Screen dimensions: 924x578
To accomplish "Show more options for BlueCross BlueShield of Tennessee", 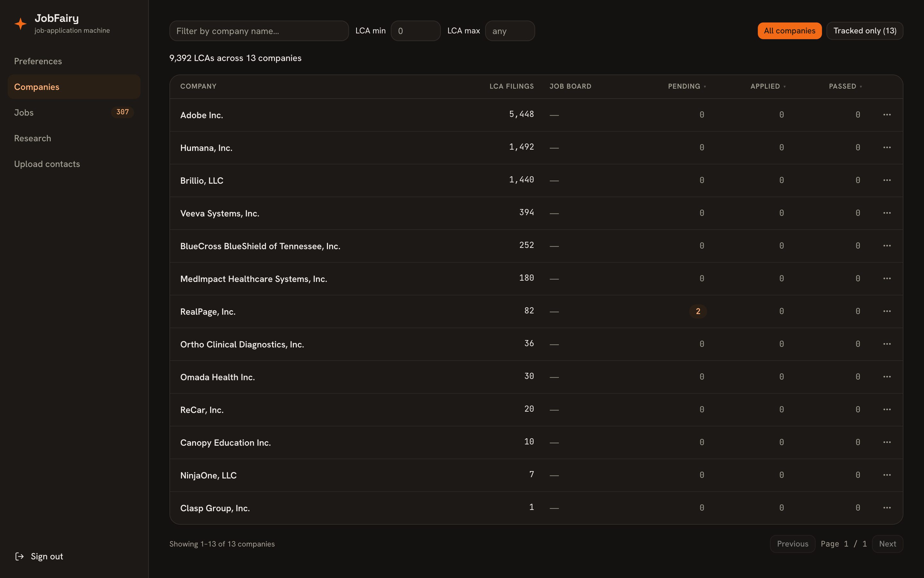I will 886,246.
